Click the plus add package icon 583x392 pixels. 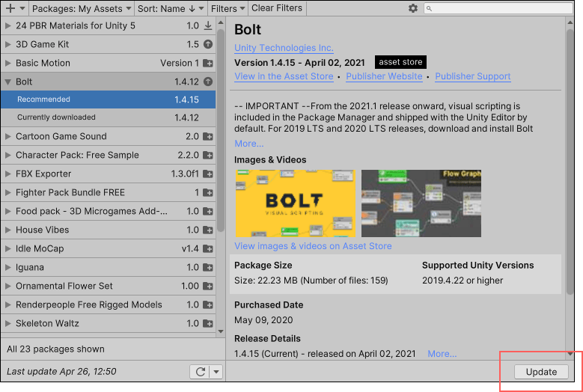tap(10, 8)
